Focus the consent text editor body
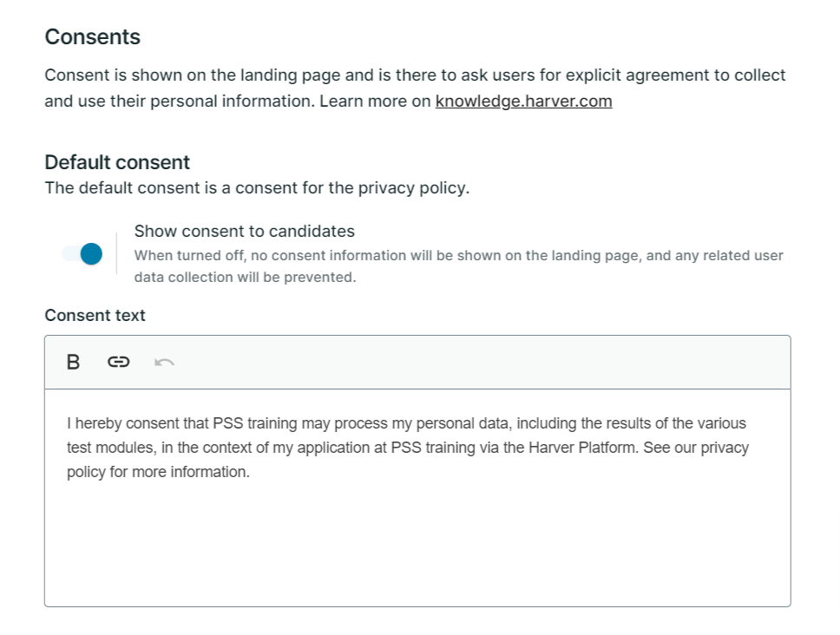This screenshot has width=840, height=635. coord(417,498)
